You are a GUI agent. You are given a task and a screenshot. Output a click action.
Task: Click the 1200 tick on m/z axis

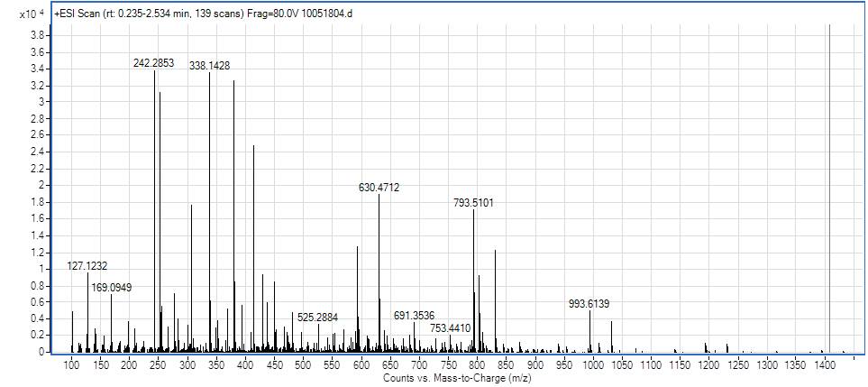click(709, 364)
